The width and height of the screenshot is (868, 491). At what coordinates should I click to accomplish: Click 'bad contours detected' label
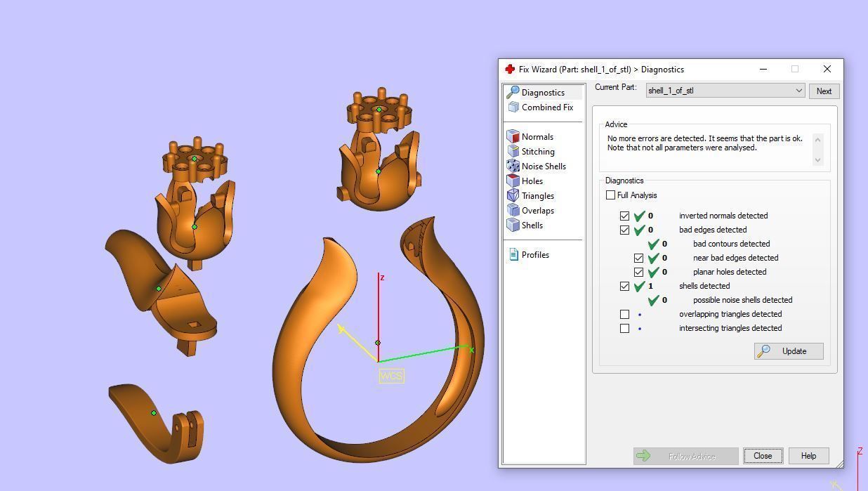point(731,244)
